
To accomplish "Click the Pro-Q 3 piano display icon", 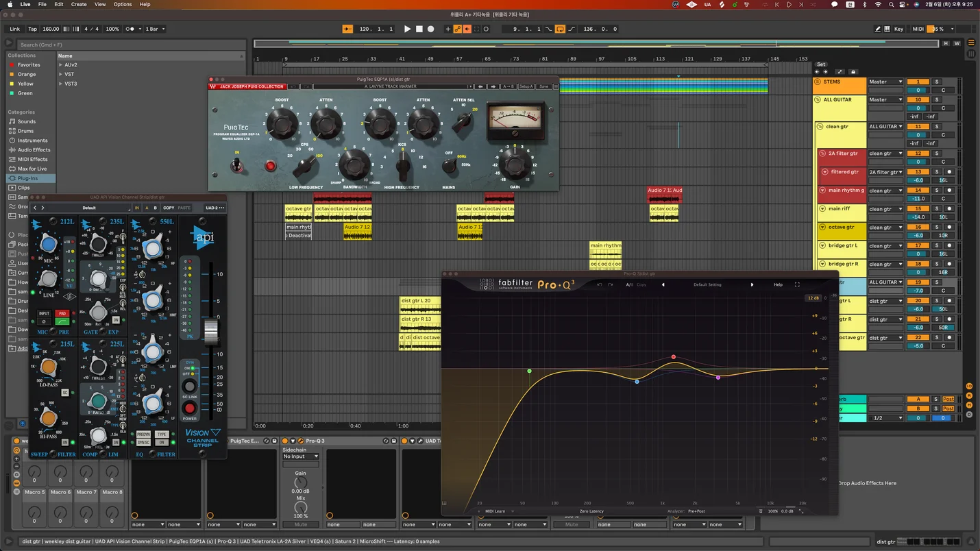I will coord(444,504).
